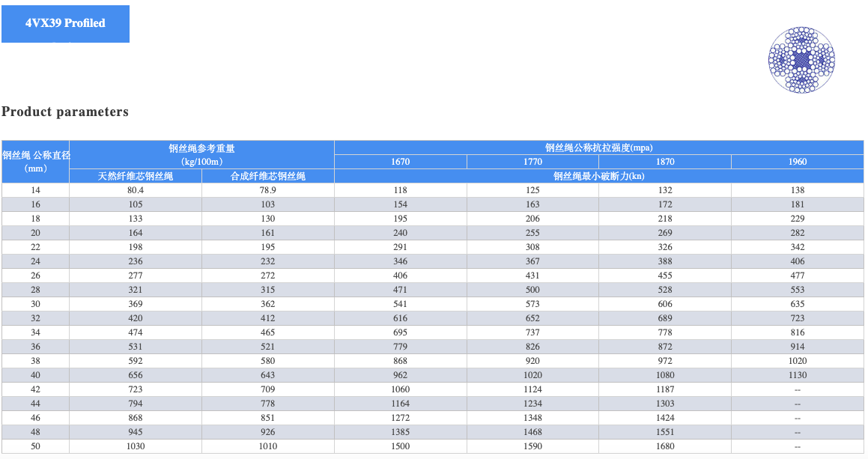Click the 80.4 weight cell

136,190
